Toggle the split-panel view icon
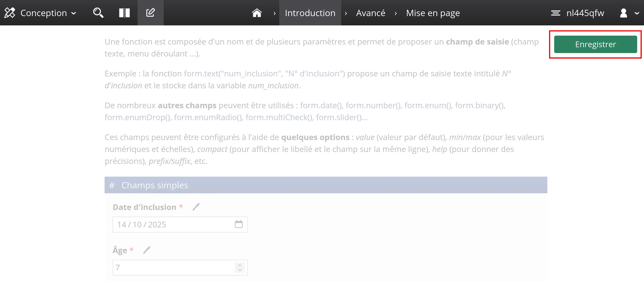 (124, 13)
